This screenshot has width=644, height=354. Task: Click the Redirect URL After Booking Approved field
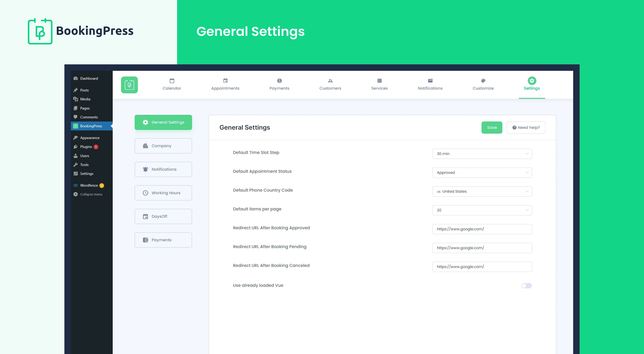pos(482,229)
